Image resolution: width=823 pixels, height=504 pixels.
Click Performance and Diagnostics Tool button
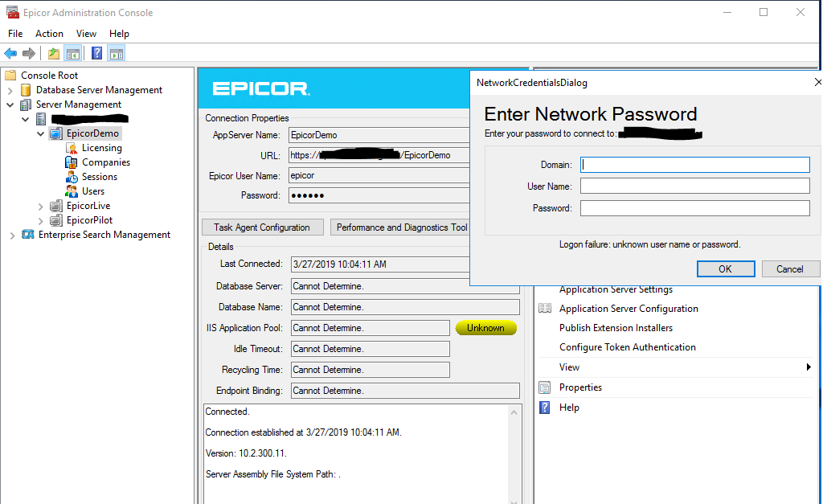[x=402, y=227]
